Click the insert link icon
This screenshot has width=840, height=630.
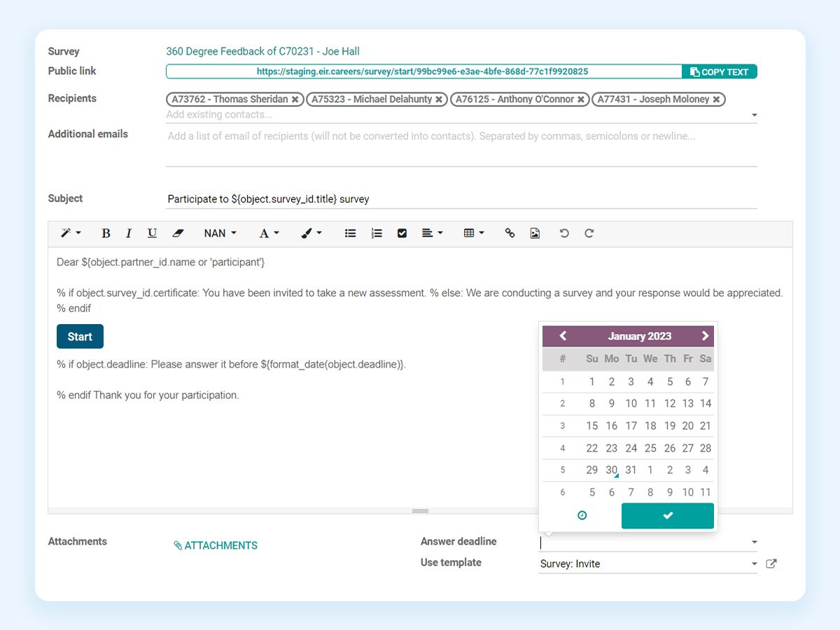pyautogui.click(x=510, y=233)
